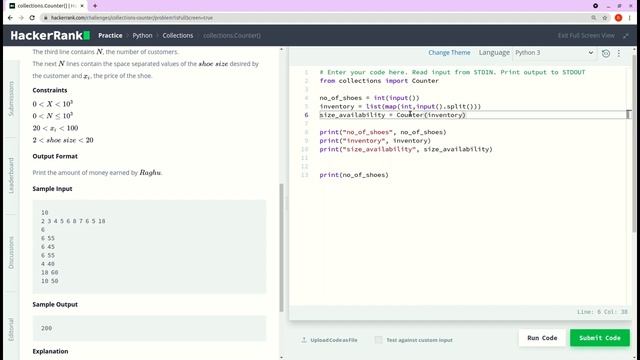The image size is (640, 360).
Task: Open the Leaderboard side tab
Action: pos(11,176)
